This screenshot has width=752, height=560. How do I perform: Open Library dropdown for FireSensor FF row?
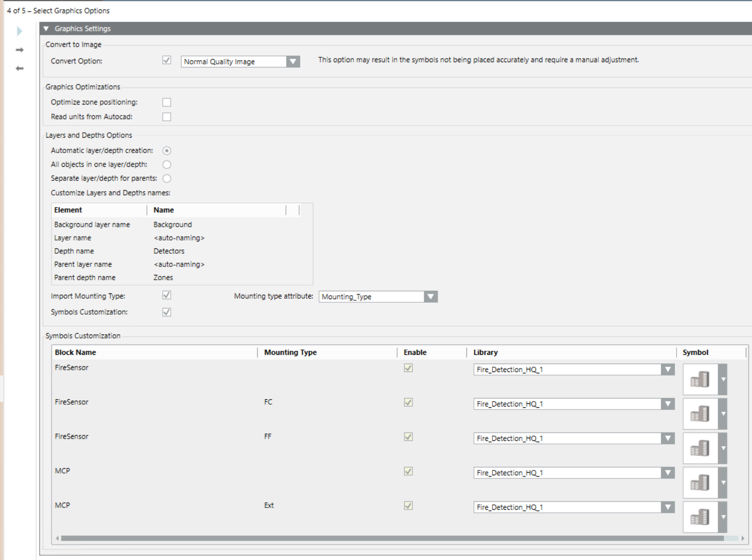668,438
